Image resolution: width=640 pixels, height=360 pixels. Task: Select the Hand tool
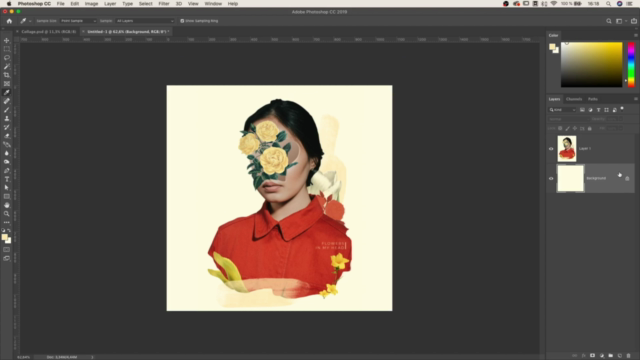pyautogui.click(x=7, y=205)
